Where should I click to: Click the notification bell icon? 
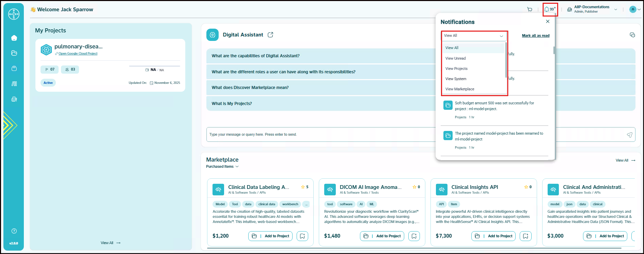(547, 10)
